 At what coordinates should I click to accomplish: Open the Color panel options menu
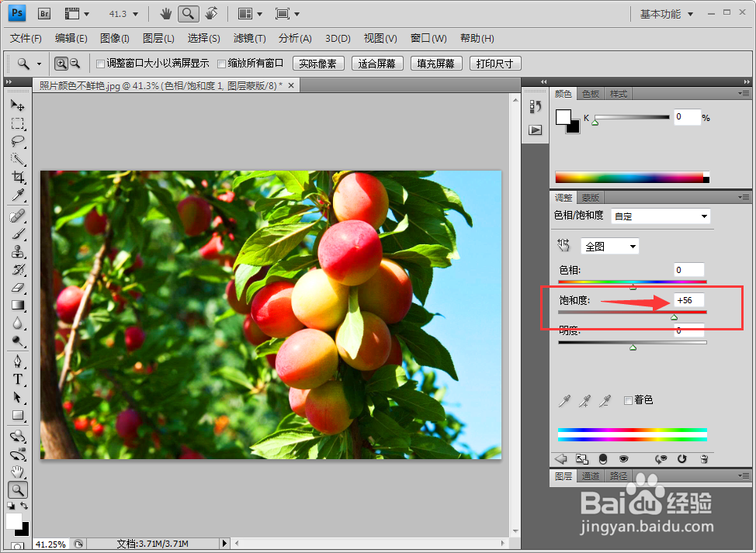tap(744, 93)
